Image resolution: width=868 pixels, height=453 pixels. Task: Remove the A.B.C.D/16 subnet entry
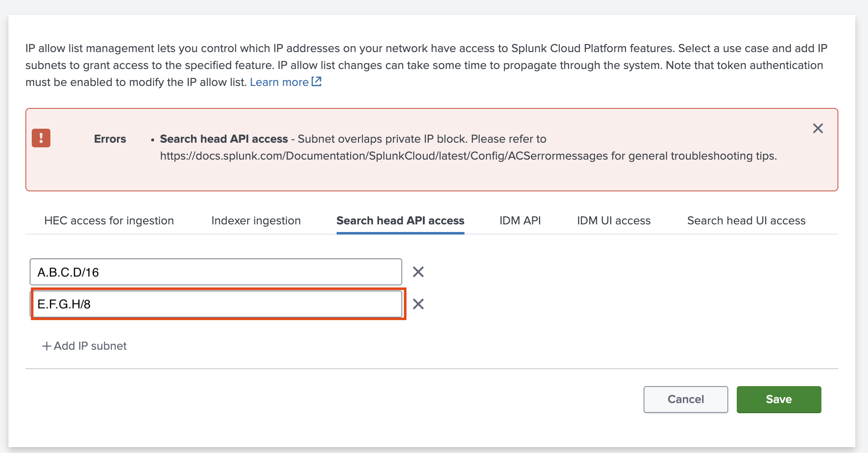click(x=418, y=272)
